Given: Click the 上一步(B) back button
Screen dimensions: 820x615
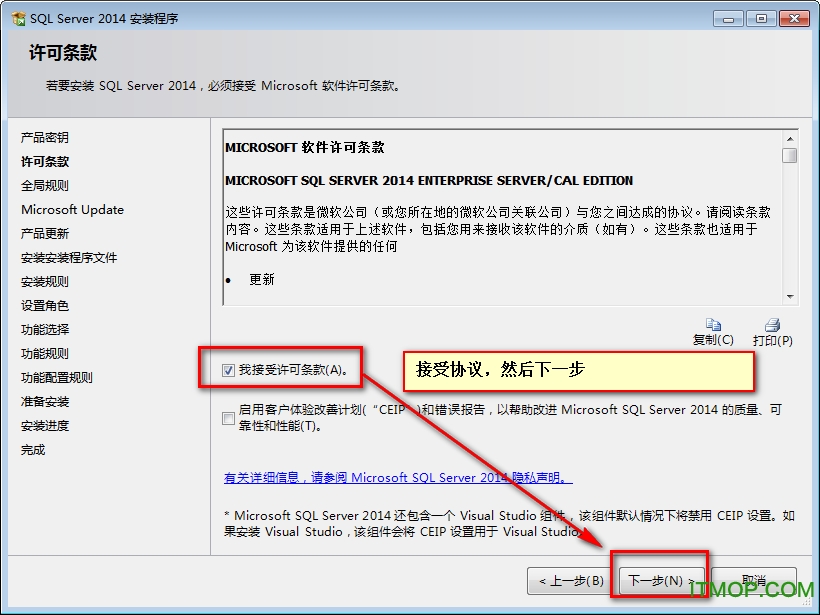Looking at the screenshot, I should click(x=571, y=580).
